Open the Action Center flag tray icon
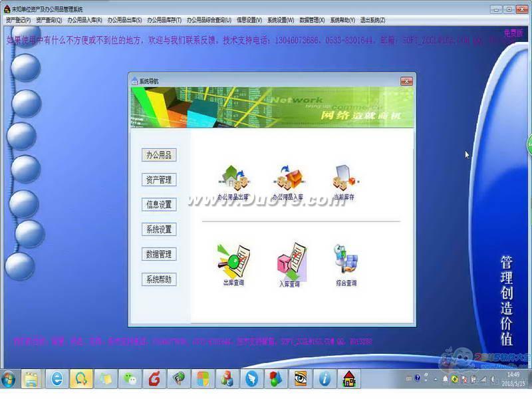 click(x=464, y=379)
